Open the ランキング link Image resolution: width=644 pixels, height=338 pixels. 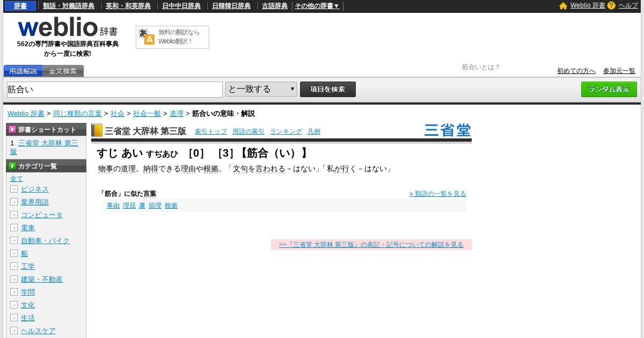coord(286,131)
